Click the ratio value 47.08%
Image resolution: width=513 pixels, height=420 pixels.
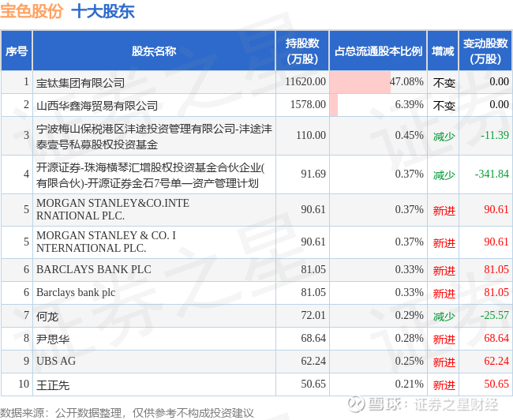pyautogui.click(x=406, y=81)
